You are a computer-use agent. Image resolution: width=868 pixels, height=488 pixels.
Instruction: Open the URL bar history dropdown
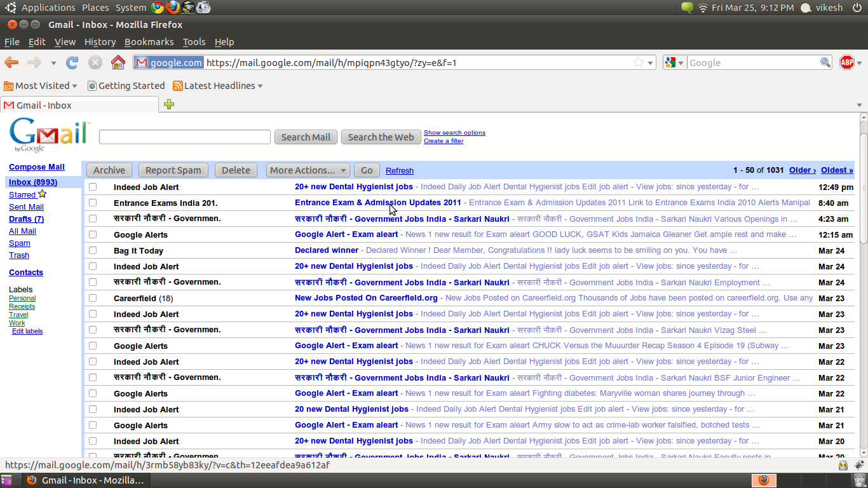pos(650,63)
